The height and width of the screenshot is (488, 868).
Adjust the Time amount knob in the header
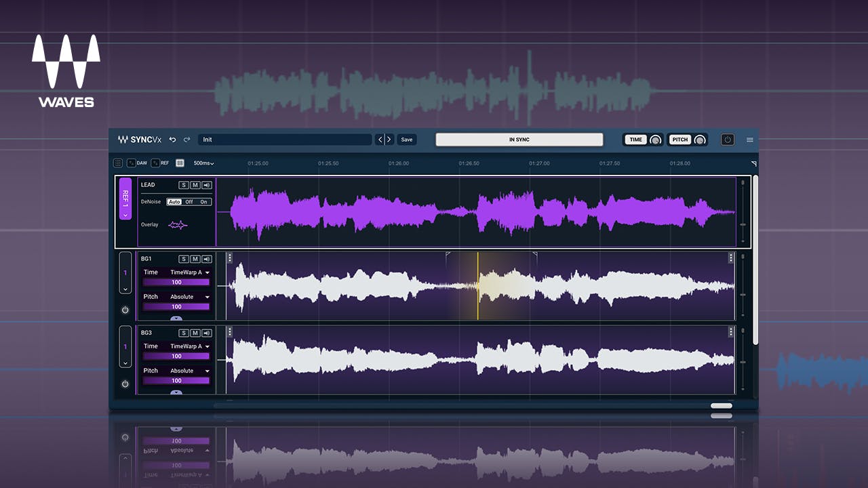(655, 140)
